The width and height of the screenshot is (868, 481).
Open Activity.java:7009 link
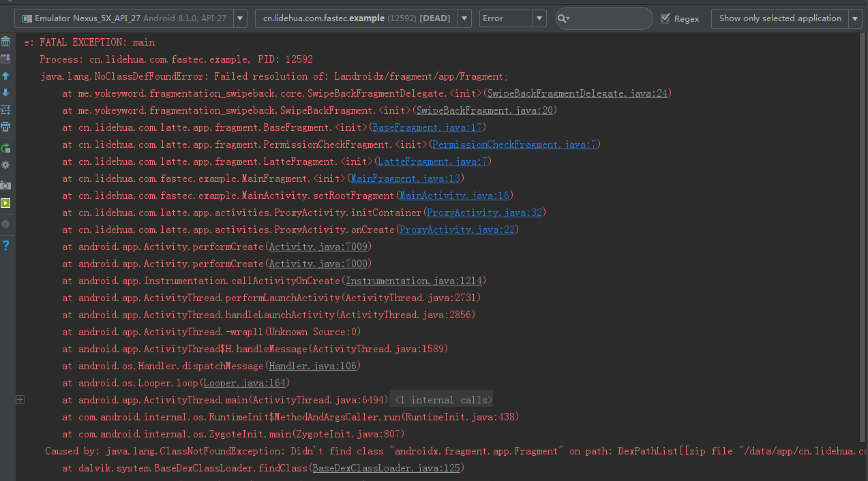(x=320, y=247)
